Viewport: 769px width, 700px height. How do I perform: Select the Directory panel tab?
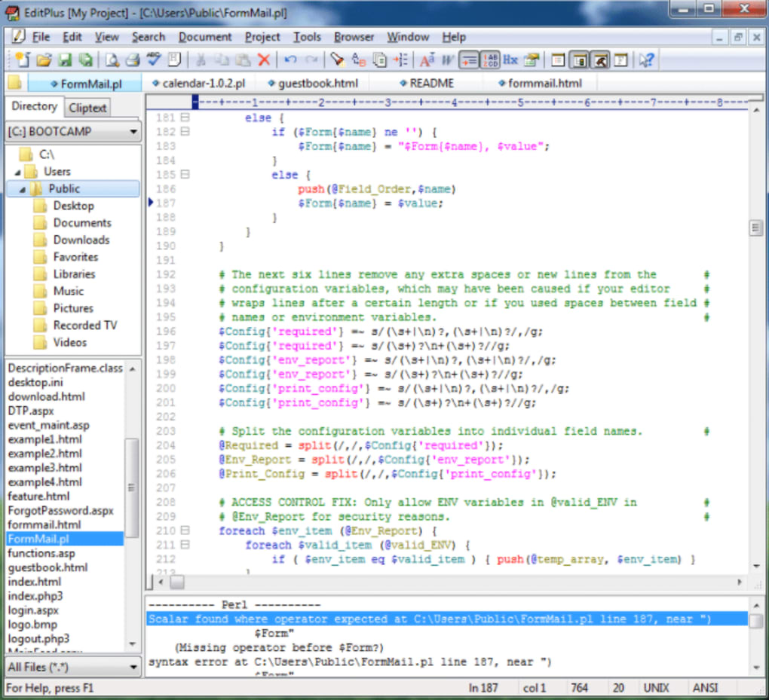(35, 106)
